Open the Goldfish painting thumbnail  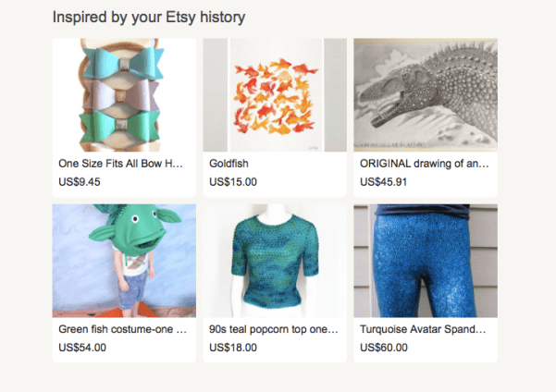[x=275, y=94]
